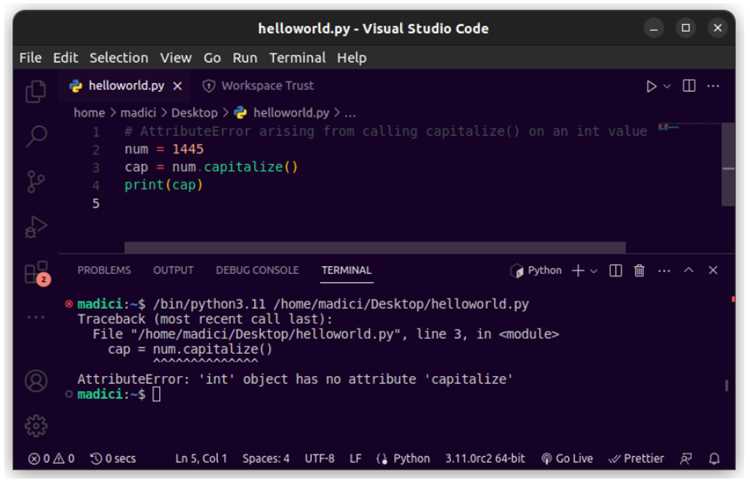Close the terminal panel
Screen dimensions: 750x486
(713, 271)
